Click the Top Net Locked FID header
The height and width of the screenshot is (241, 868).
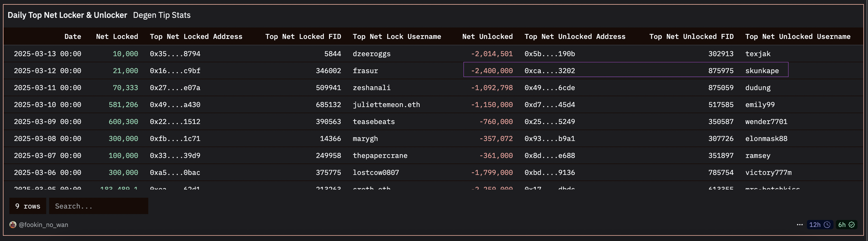click(x=303, y=36)
